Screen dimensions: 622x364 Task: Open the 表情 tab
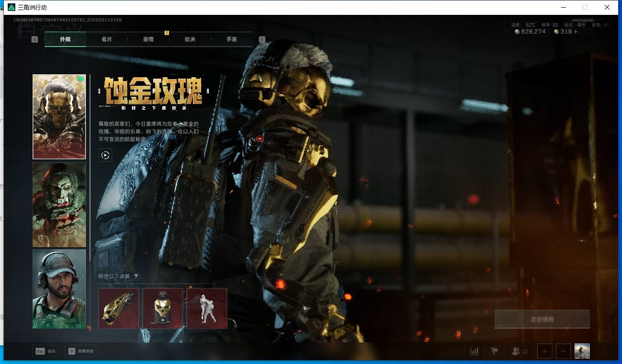pos(148,39)
